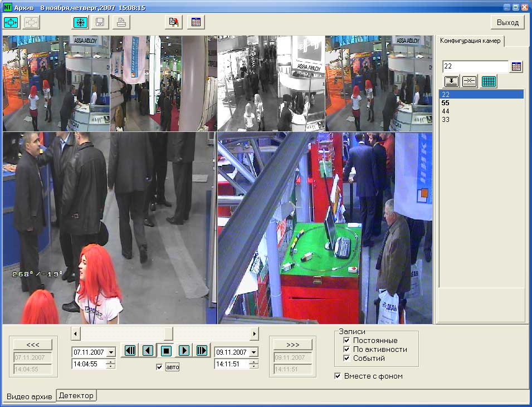Select the Конфигурация камер tab
Viewport: 532px width, 407px height.
click(x=470, y=41)
